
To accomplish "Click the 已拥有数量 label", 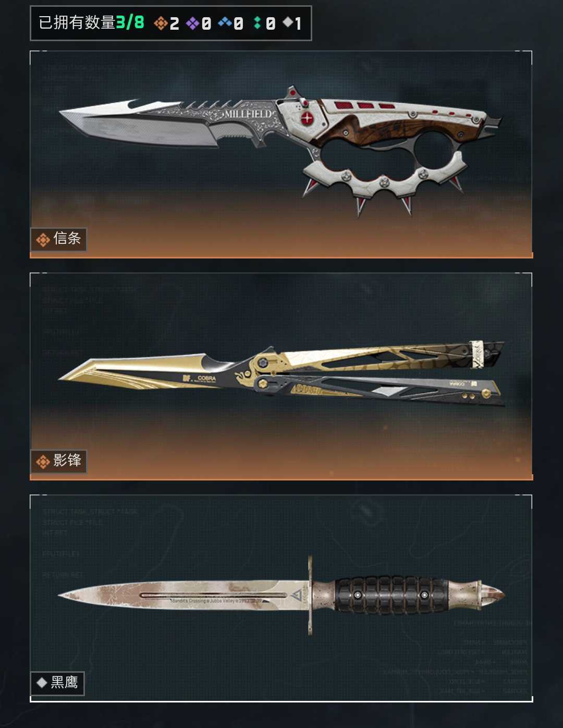I will pyautogui.click(x=77, y=22).
